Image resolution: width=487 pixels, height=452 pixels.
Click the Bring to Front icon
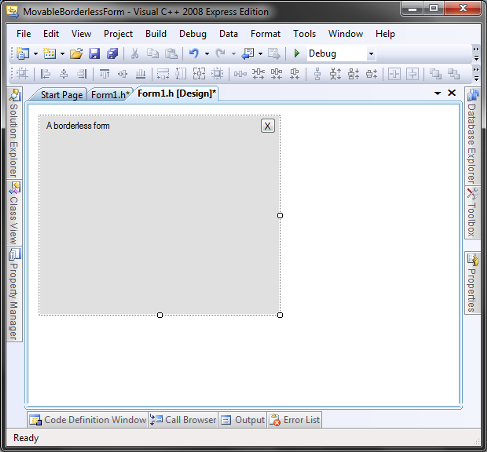click(x=435, y=74)
